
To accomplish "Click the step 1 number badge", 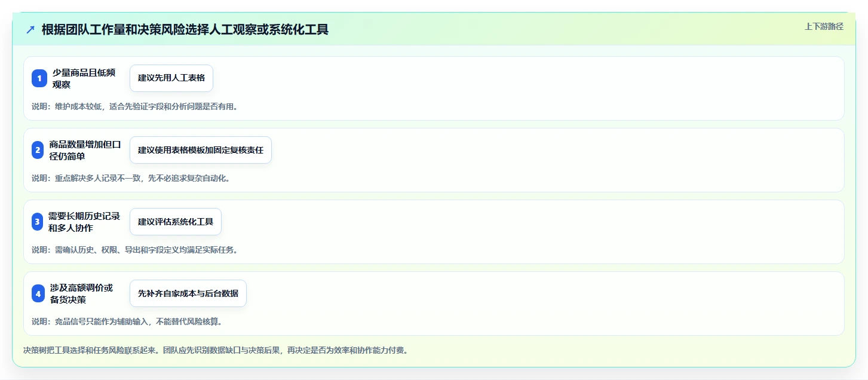I will [x=39, y=78].
